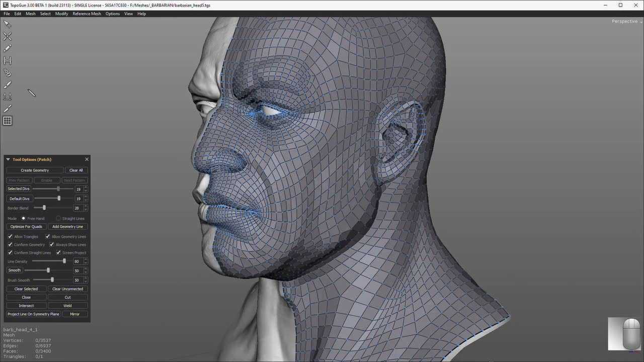Select the Tubes rings tool icon
Screen dimensions: 644x362
pos(8,72)
